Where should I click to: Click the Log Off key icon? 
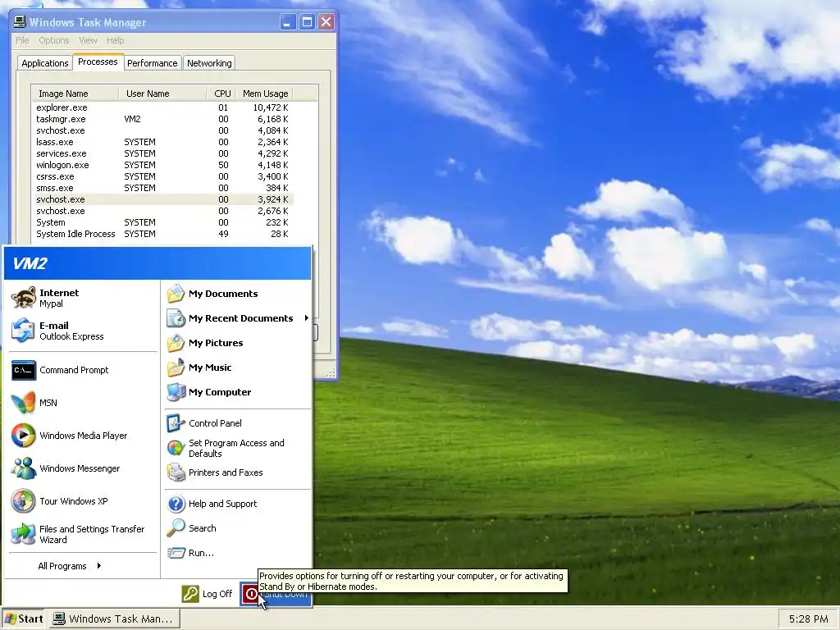pos(190,594)
